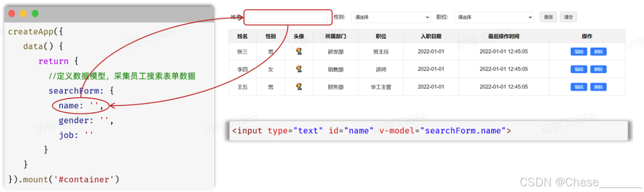The width and height of the screenshot is (644, 192).
Task: Click the 姓名 column header
Action: [243, 36]
